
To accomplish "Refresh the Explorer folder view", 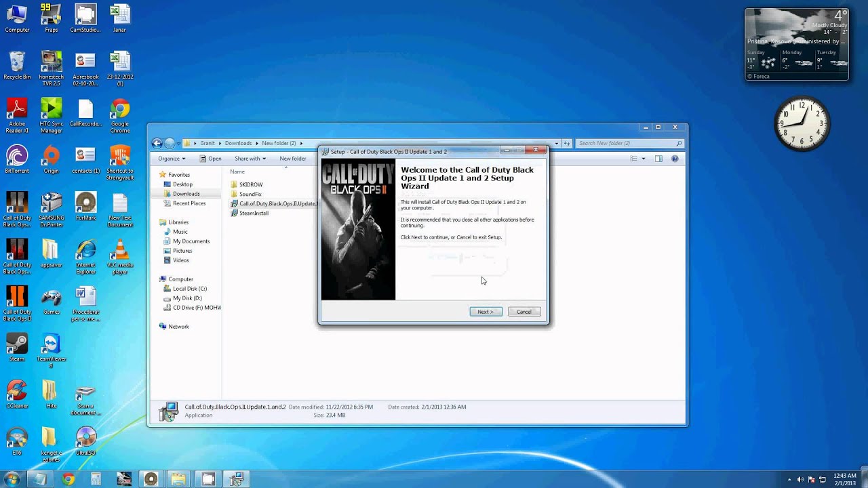I will (567, 143).
